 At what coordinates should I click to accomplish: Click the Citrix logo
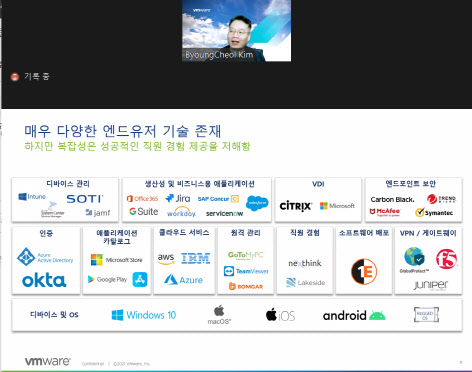[296, 206]
